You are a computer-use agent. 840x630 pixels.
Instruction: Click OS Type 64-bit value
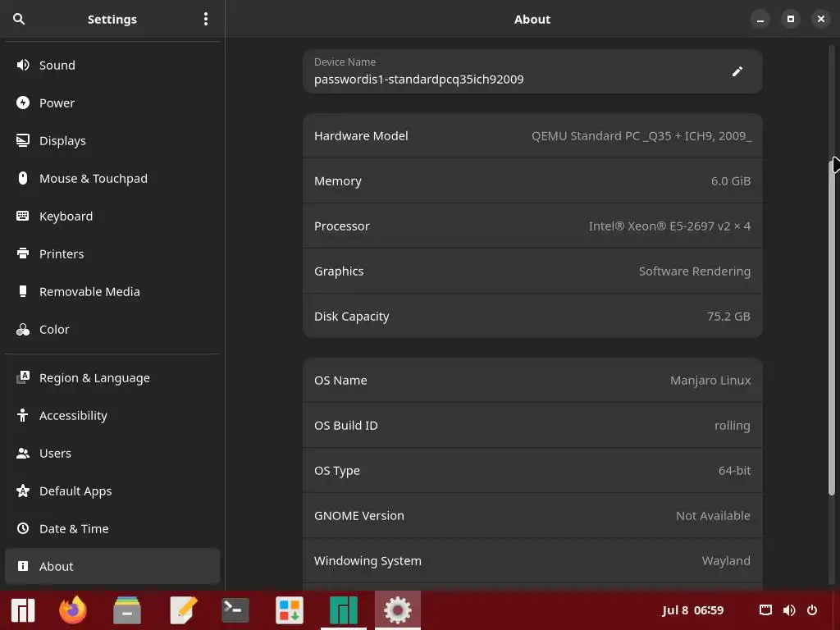pyautogui.click(x=734, y=470)
